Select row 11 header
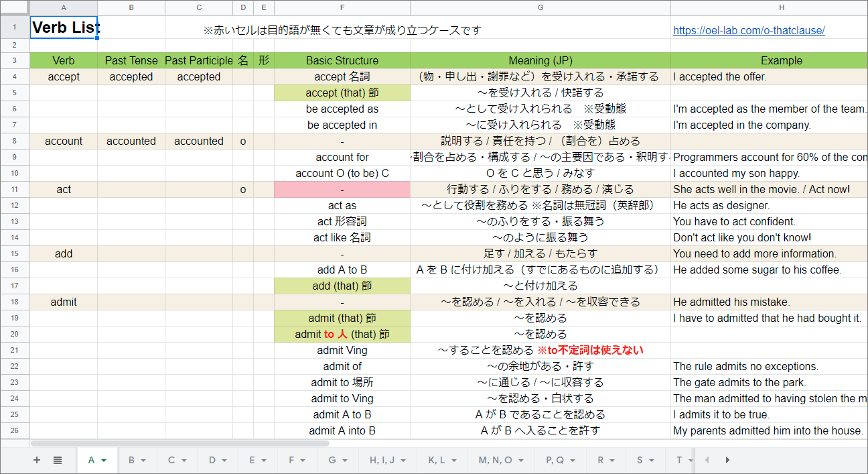The width and height of the screenshot is (868, 474). (15, 189)
